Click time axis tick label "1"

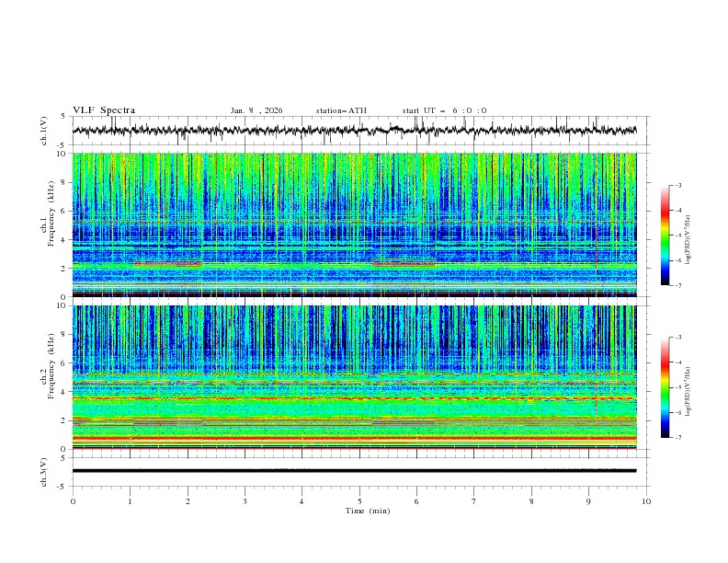pos(130,501)
